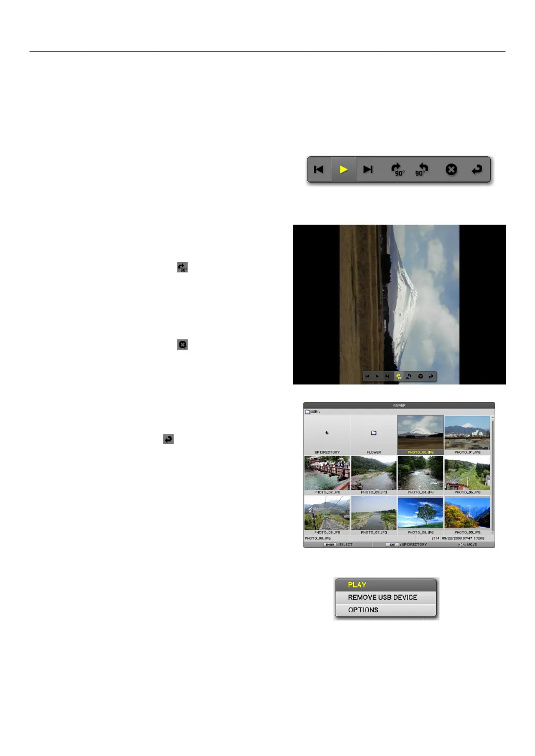Click Previous in the large control bar

pos(319,170)
